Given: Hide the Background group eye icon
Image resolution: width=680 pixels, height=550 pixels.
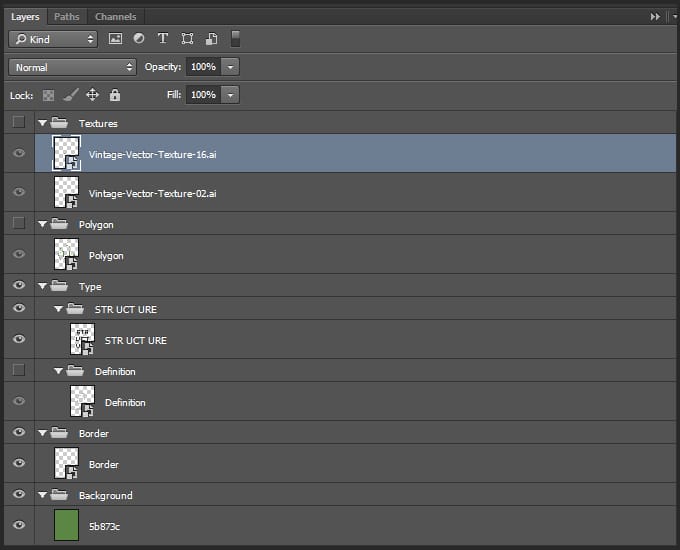Looking at the screenshot, I should click(x=19, y=494).
